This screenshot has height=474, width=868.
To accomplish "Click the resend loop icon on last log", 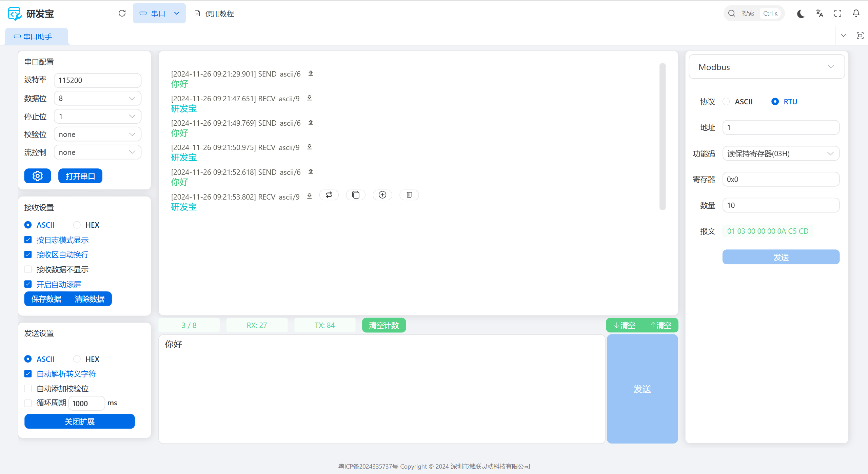I will click(x=329, y=195).
